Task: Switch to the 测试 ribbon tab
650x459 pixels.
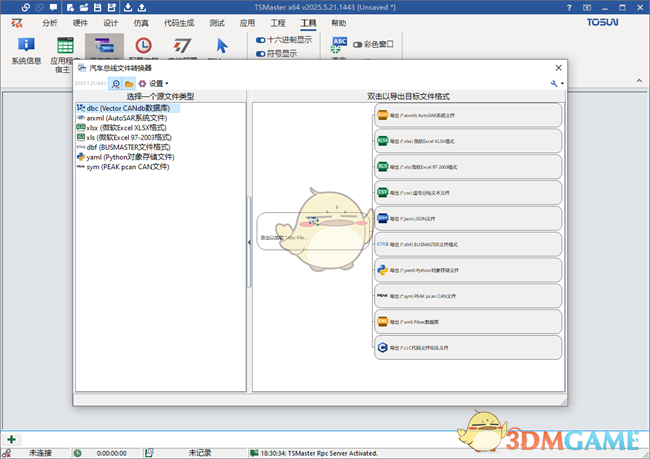Action: coord(217,23)
